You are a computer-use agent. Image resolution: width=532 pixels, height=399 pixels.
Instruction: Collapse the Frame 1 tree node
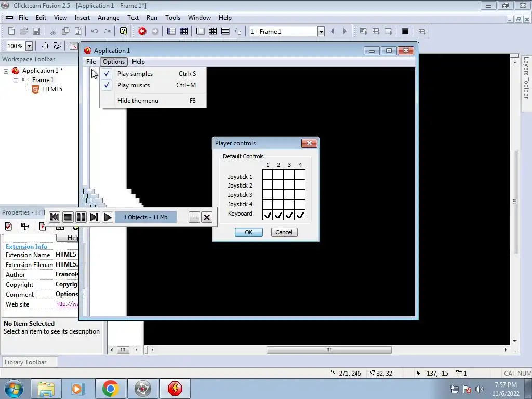(16, 81)
